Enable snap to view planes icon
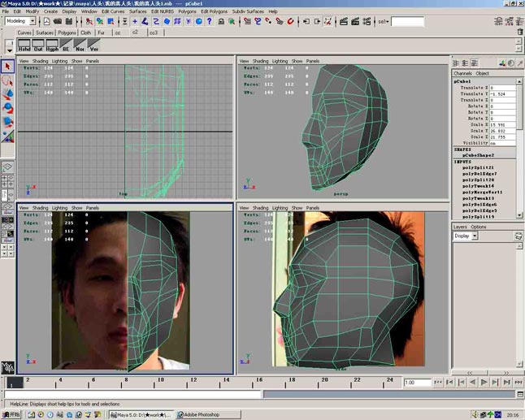Screen dimensions: 525x420 tap(280, 21)
